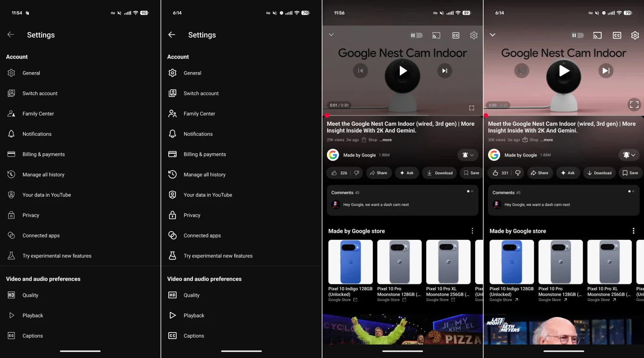This screenshot has height=358, width=644.
Task: Share the Nest Cam video
Action: [379, 173]
